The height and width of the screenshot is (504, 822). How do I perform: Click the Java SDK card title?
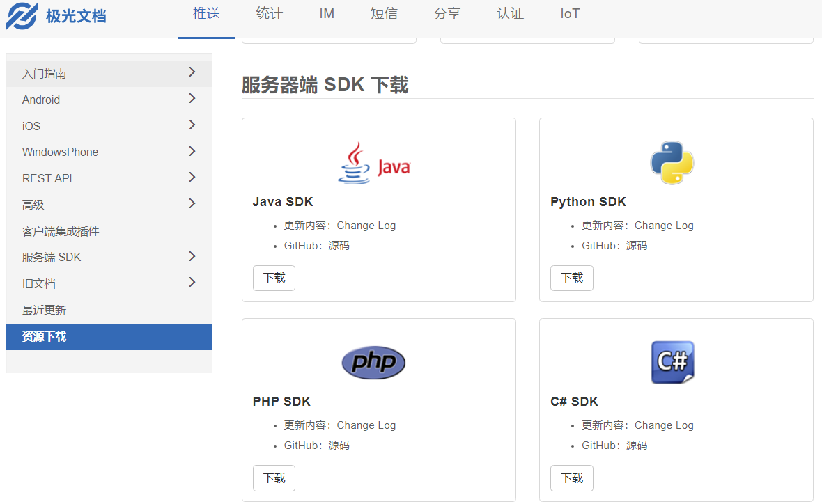283,202
